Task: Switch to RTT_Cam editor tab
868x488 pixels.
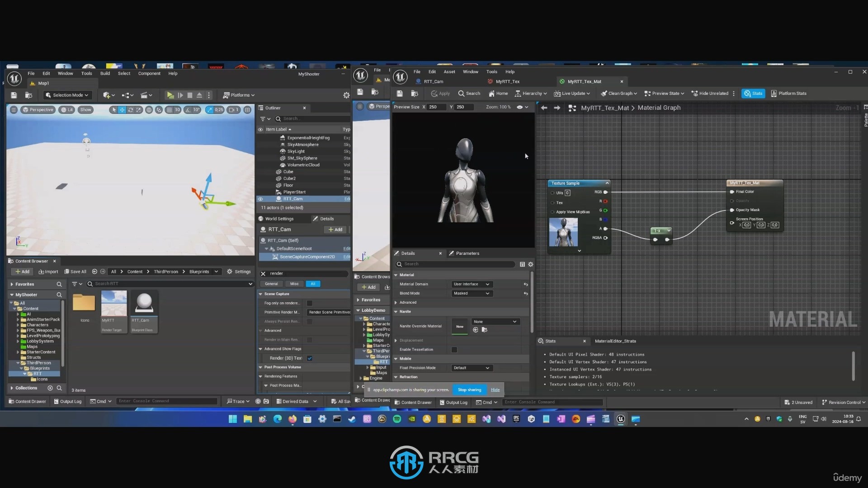Action: coord(433,81)
